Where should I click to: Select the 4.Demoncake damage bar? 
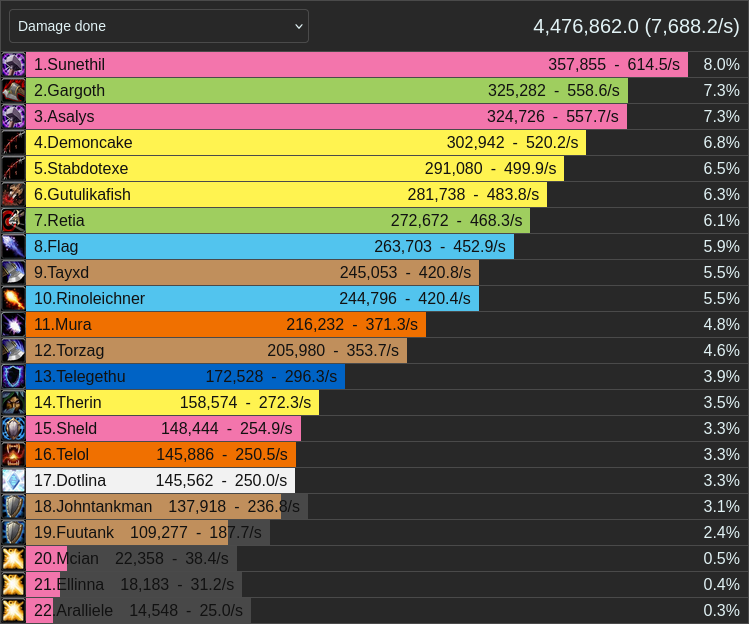pyautogui.click(x=306, y=142)
